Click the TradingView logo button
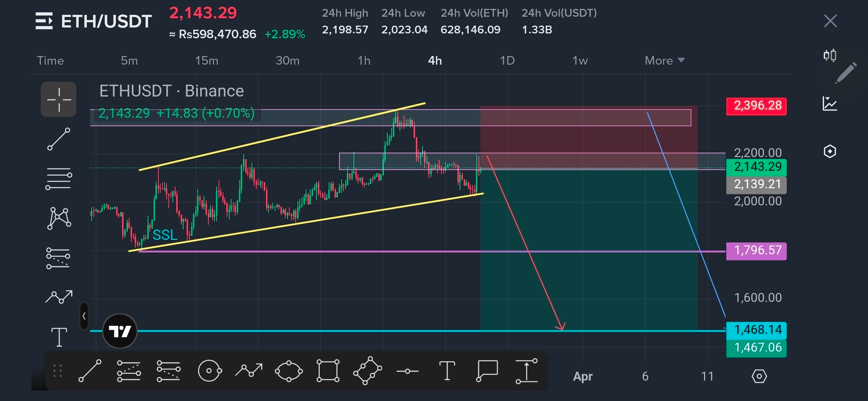This screenshot has height=401, width=868. pyautogui.click(x=120, y=331)
